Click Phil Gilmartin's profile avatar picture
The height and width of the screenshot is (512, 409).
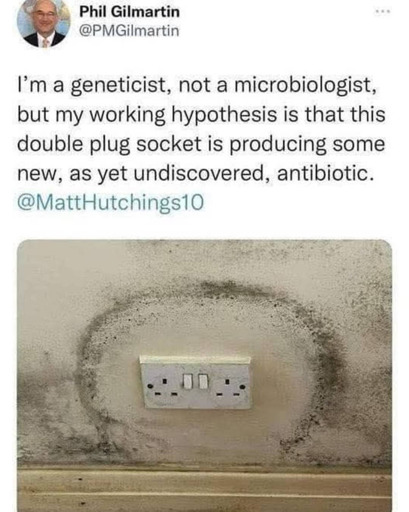(44, 22)
